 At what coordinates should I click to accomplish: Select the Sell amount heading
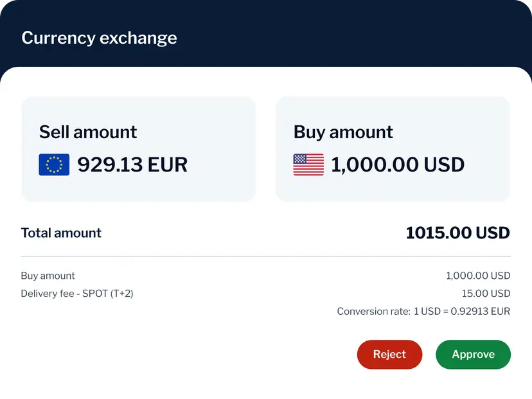(x=88, y=132)
